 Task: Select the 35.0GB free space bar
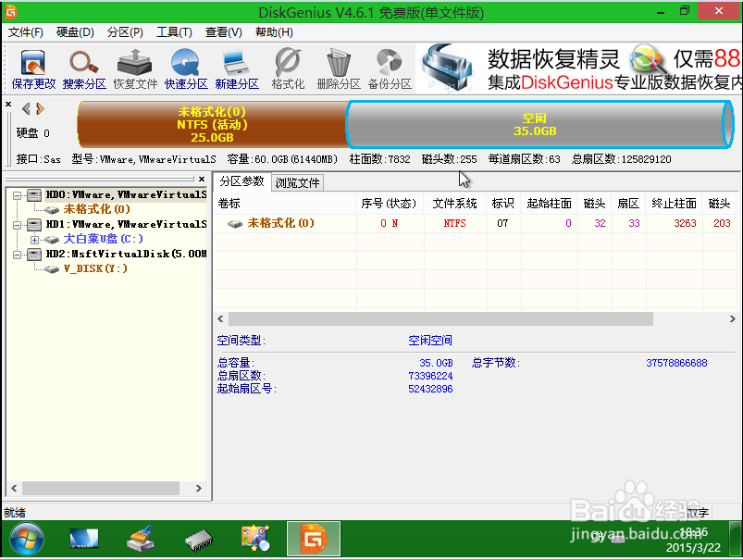(539, 124)
